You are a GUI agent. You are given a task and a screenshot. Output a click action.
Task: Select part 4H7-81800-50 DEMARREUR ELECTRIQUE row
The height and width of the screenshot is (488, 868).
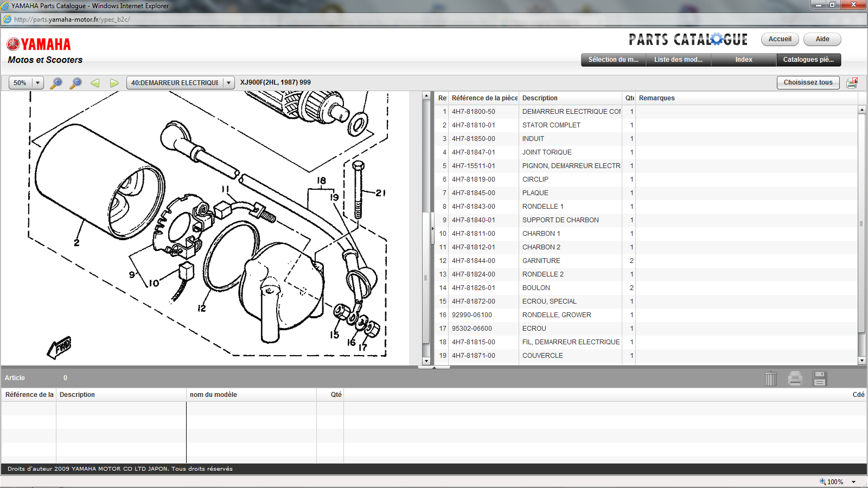646,112
